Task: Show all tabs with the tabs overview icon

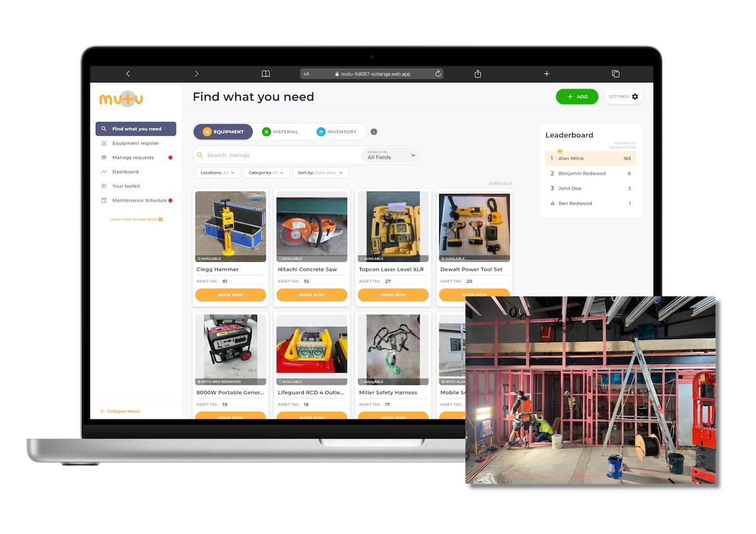Action: click(616, 74)
